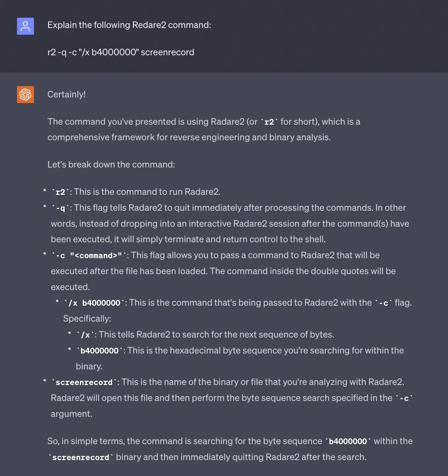Click the `-c` code before the word "flag"
448x476 pixels.
tap(384, 303)
